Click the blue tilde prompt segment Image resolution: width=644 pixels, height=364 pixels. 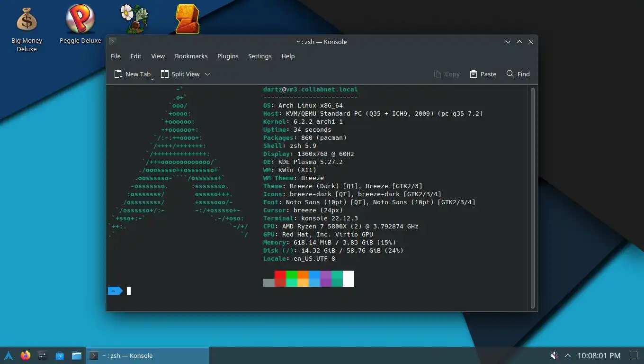115,291
